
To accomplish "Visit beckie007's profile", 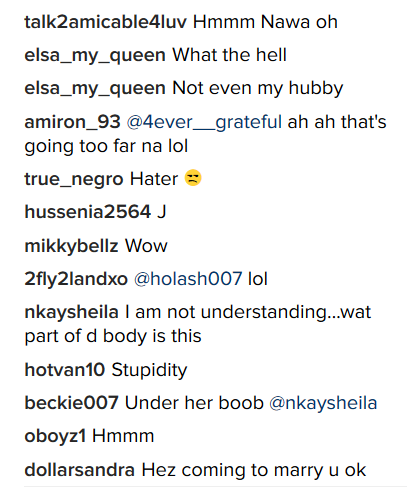I will pyautogui.click(x=71, y=403).
